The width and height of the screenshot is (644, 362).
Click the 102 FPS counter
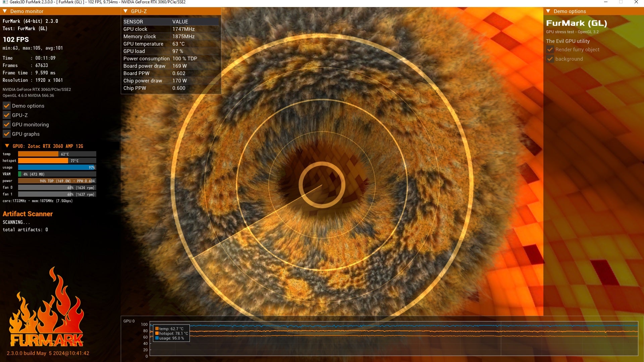tap(16, 40)
